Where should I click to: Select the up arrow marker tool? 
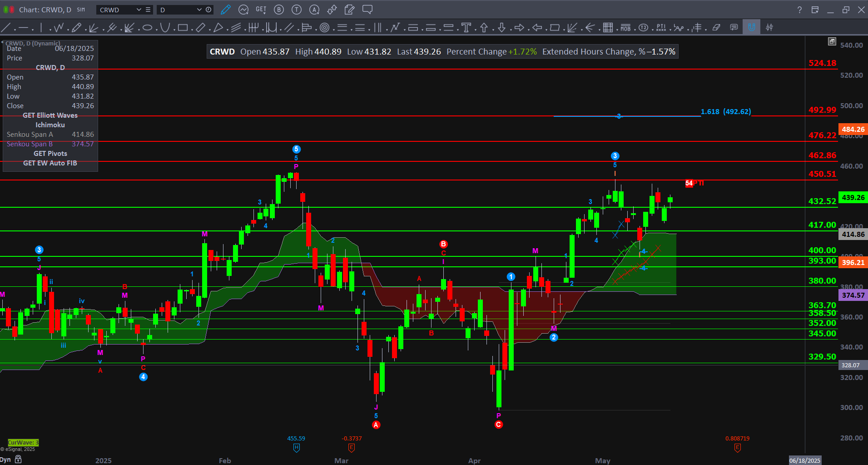(x=484, y=28)
